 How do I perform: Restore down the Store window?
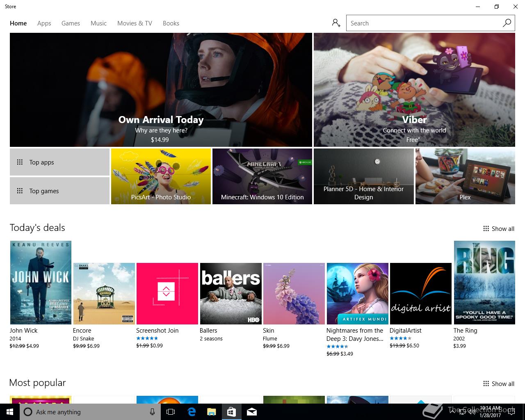tap(497, 7)
